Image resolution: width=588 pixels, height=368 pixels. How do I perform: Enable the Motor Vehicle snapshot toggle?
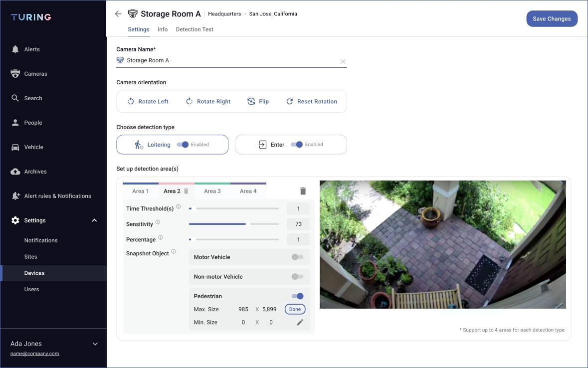click(x=297, y=257)
